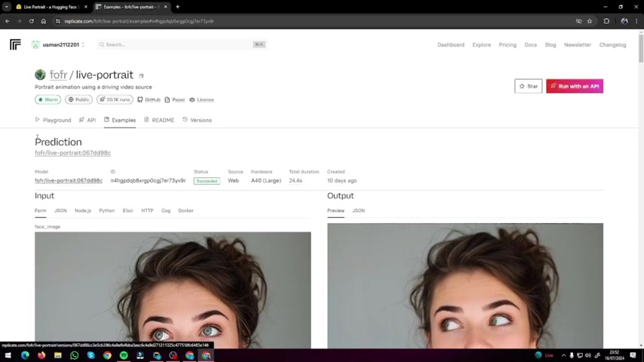The height and width of the screenshot is (362, 644).
Task: Open the Paper link
Action: click(175, 100)
